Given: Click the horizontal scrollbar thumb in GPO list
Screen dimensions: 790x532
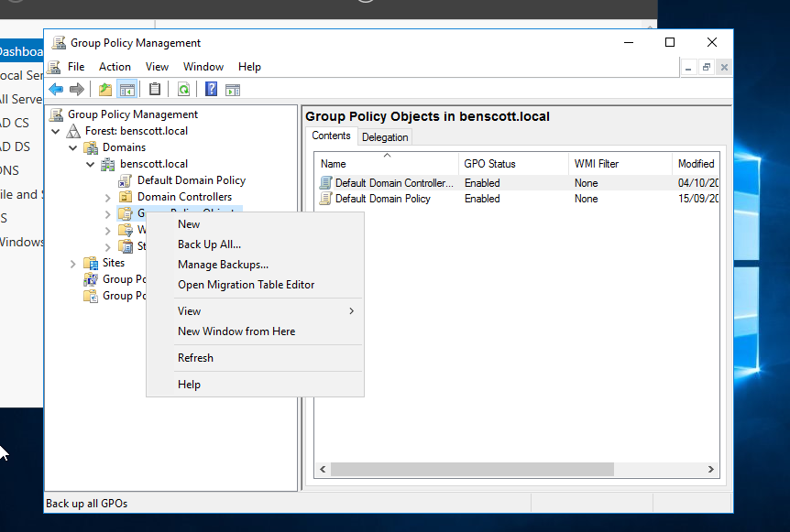Looking at the screenshot, I should point(472,469).
